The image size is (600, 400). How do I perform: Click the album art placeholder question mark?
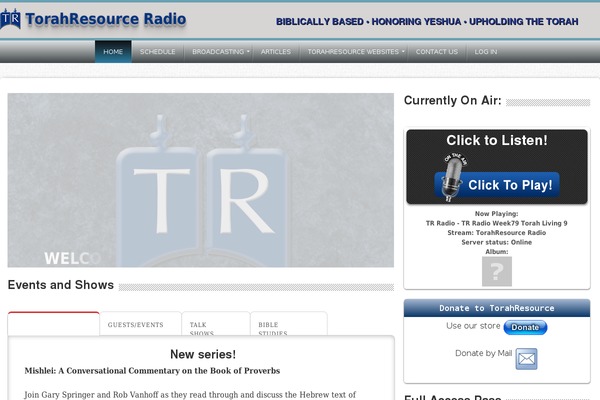(497, 271)
